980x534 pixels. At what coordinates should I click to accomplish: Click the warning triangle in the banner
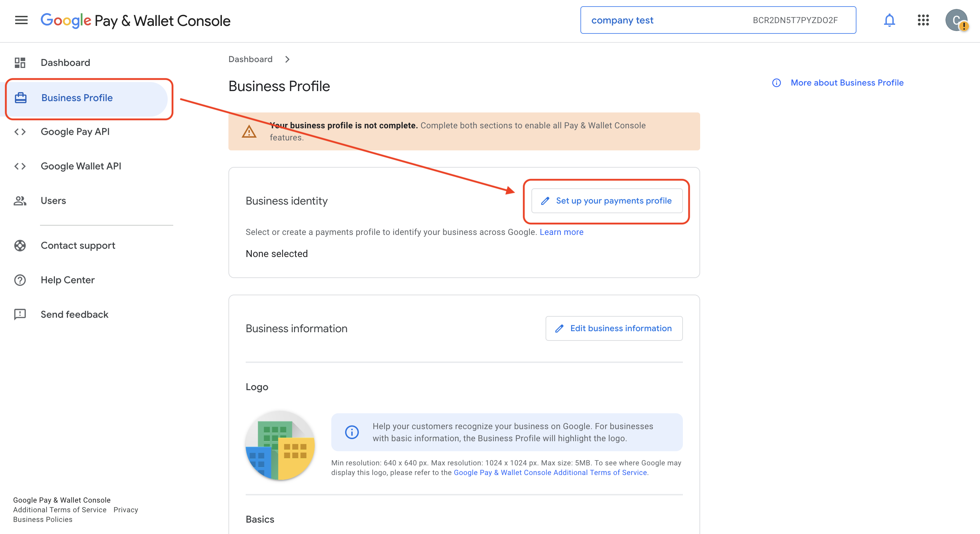coord(249,131)
